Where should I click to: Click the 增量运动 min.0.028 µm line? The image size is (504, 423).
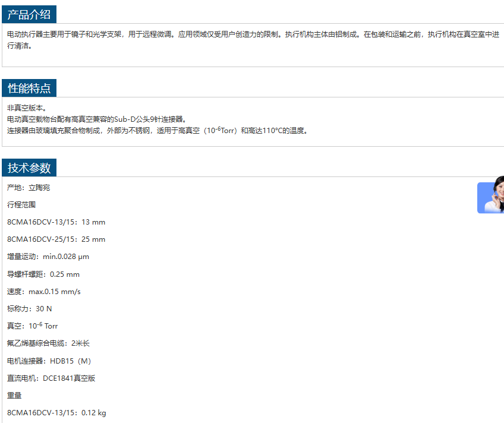(x=48, y=257)
